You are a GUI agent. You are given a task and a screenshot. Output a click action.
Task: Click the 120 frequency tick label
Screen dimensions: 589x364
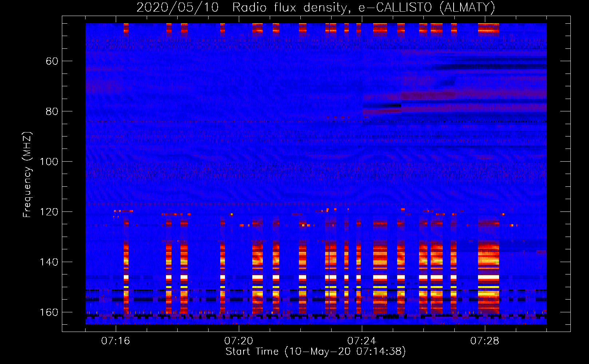click(x=49, y=212)
